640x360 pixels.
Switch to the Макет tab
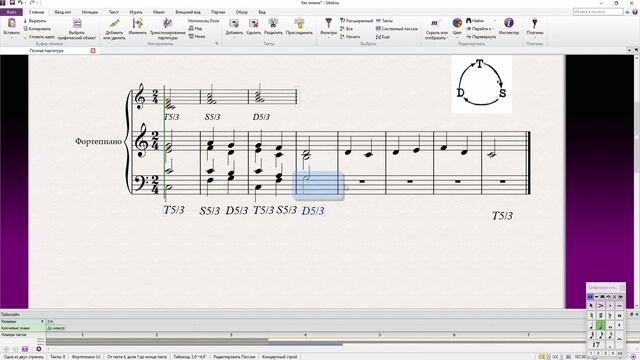click(159, 12)
